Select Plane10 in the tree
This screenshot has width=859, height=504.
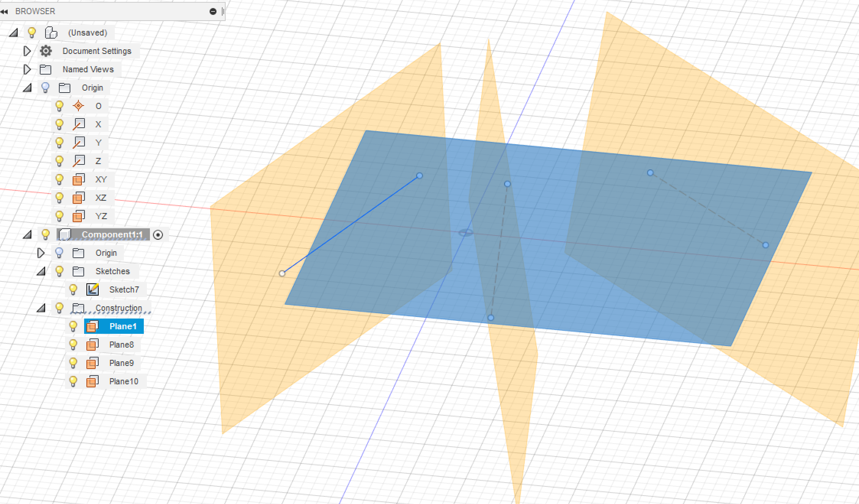pos(123,381)
